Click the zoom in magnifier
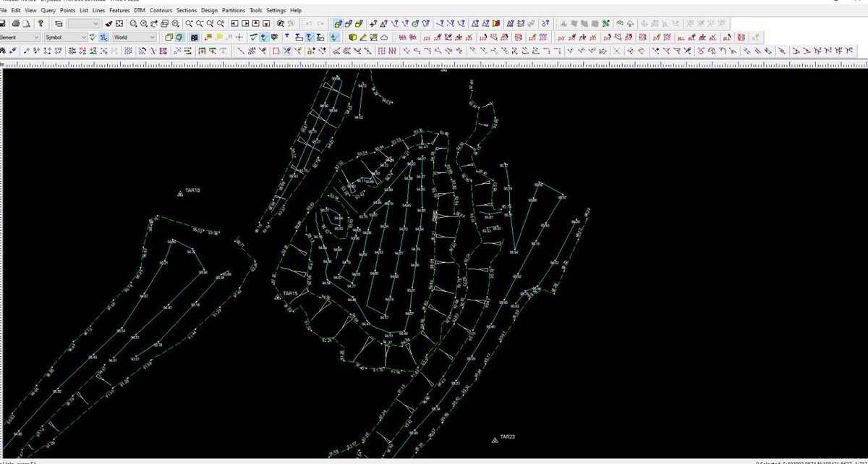 tap(188, 23)
